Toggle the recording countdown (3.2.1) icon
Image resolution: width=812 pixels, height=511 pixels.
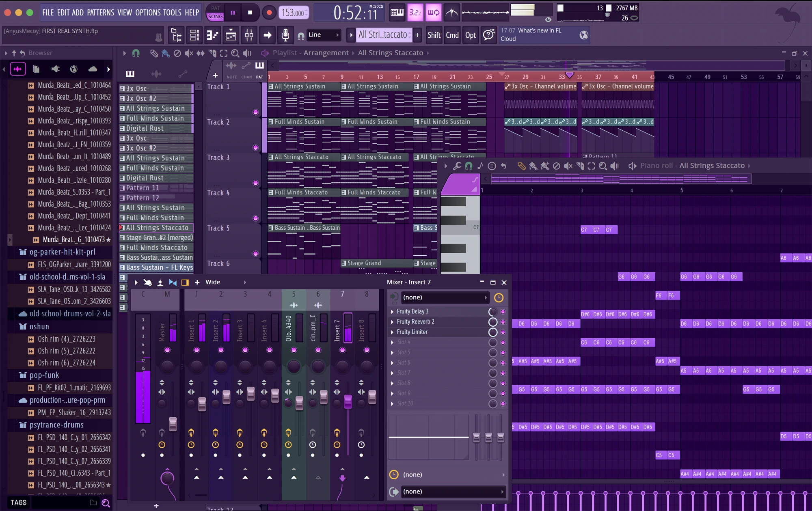point(415,13)
